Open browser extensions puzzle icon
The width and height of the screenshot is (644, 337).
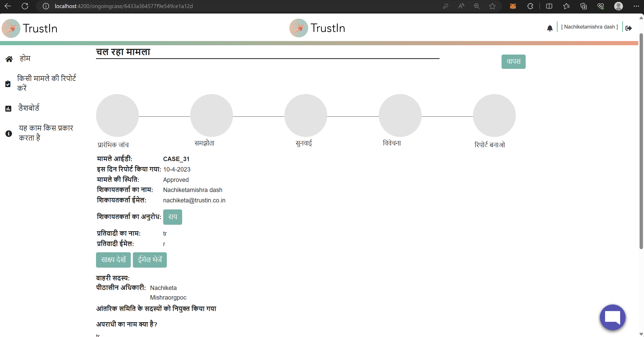(530, 6)
